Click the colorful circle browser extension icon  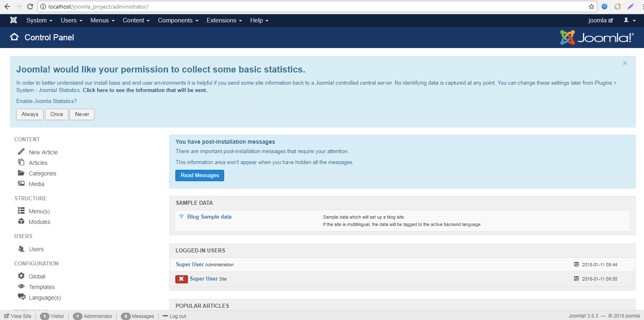coord(618,7)
